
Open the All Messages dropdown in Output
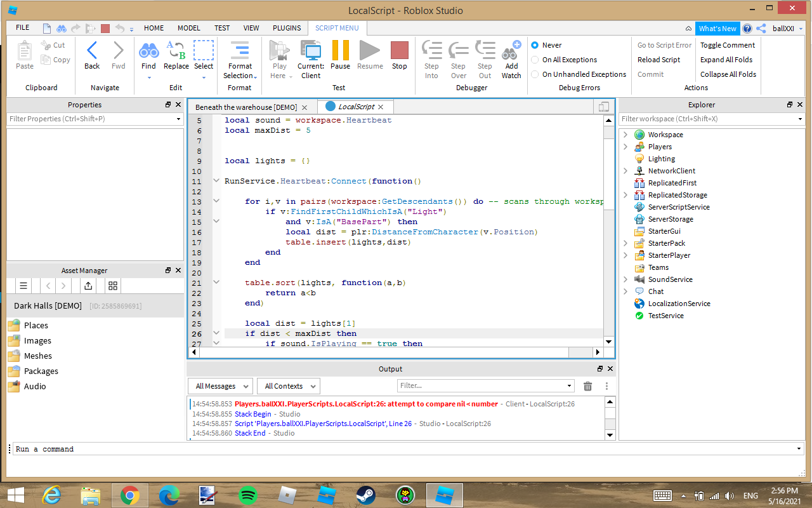pyautogui.click(x=219, y=385)
